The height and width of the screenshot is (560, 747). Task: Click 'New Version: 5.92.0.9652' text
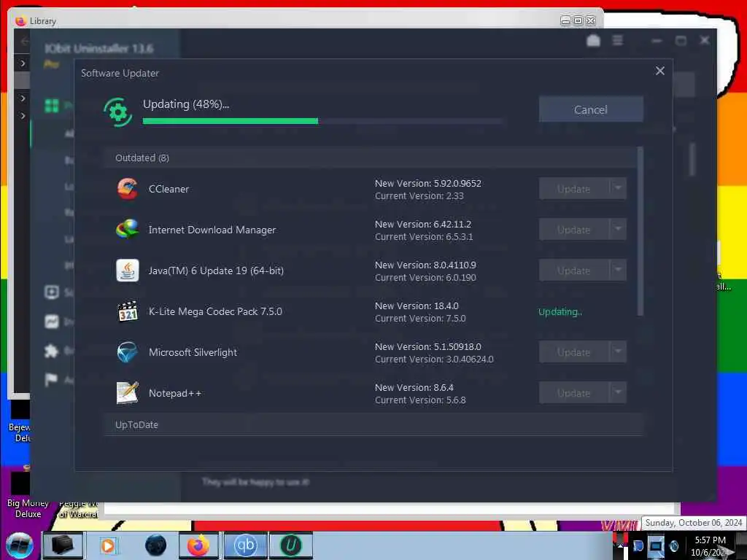click(x=427, y=183)
